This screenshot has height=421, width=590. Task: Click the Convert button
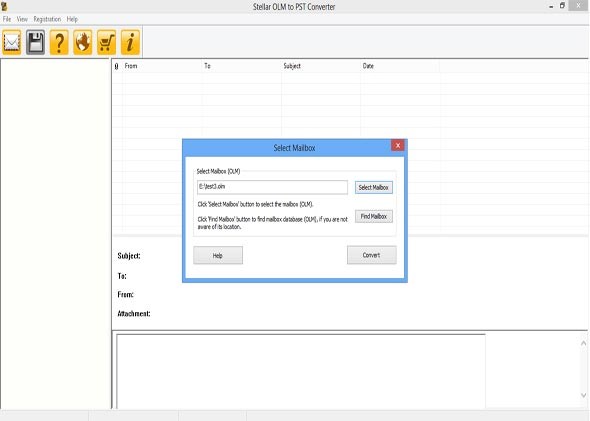[x=371, y=255]
